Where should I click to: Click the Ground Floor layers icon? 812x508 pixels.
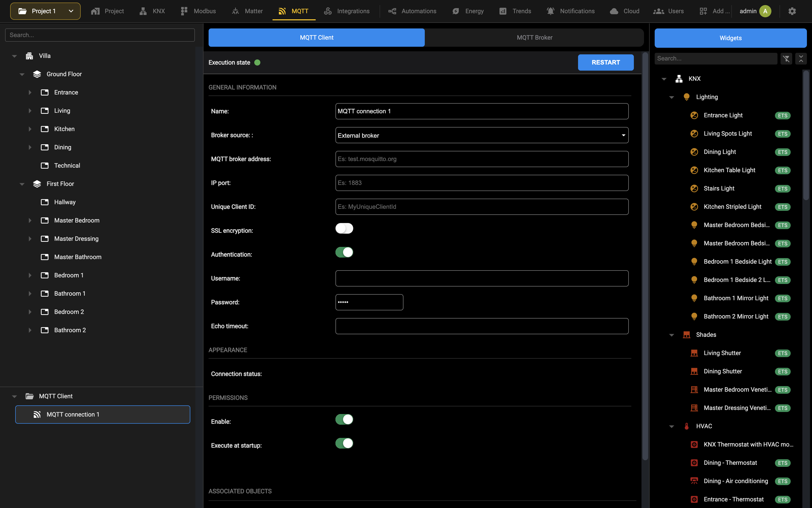[x=37, y=74]
